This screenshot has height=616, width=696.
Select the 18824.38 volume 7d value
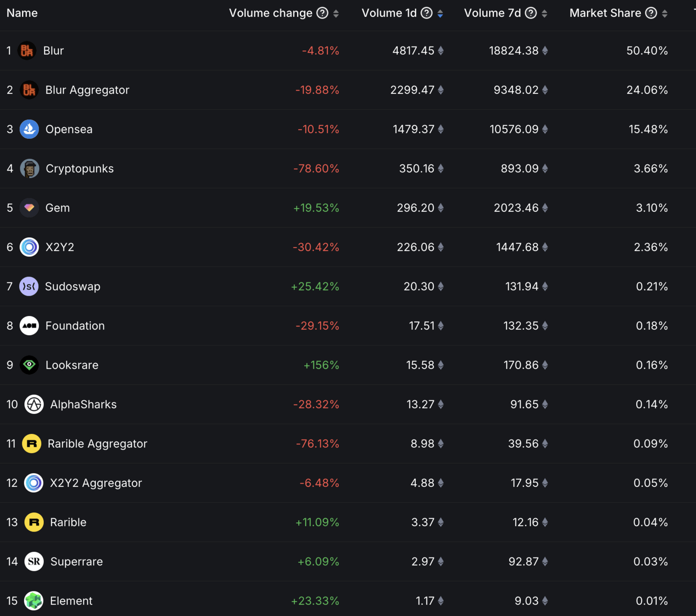coord(514,51)
